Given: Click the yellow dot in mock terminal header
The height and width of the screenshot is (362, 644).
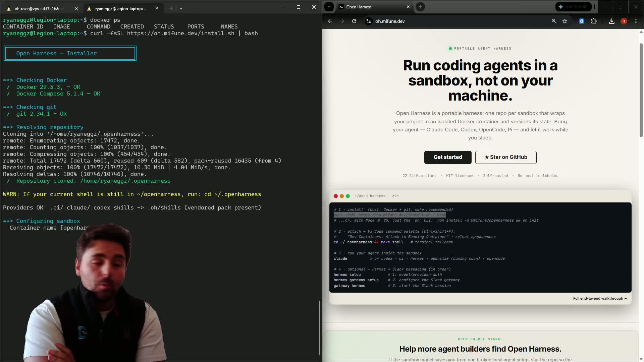Looking at the screenshot, I should click(342, 196).
